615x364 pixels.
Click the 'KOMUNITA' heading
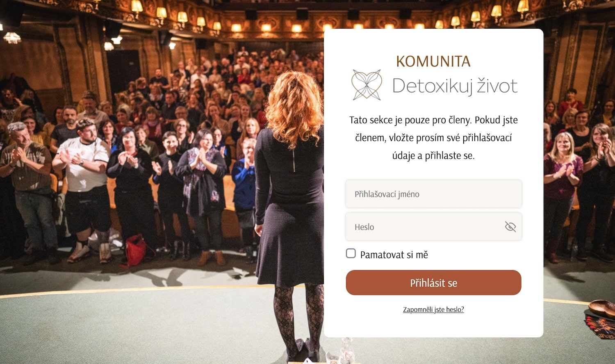433,61
